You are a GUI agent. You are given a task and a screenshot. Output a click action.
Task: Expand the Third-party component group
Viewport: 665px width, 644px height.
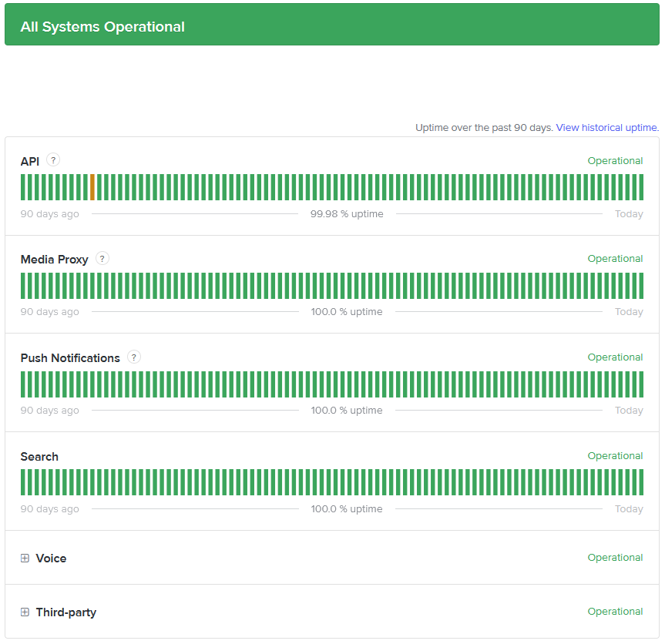tap(25, 612)
